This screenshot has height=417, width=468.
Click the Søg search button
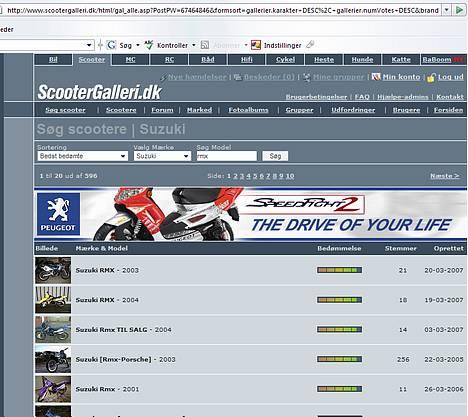275,156
